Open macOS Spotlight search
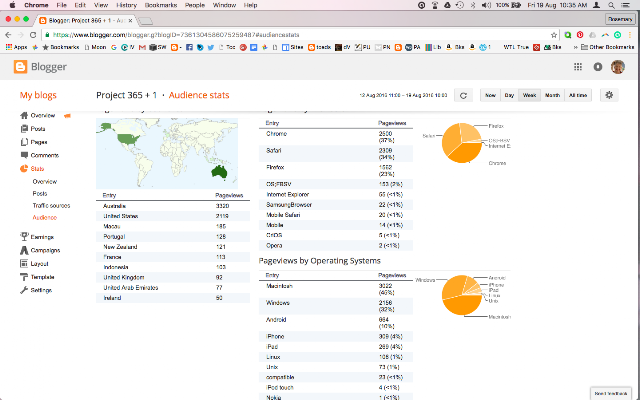The width and height of the screenshot is (640, 400). click(611, 5)
